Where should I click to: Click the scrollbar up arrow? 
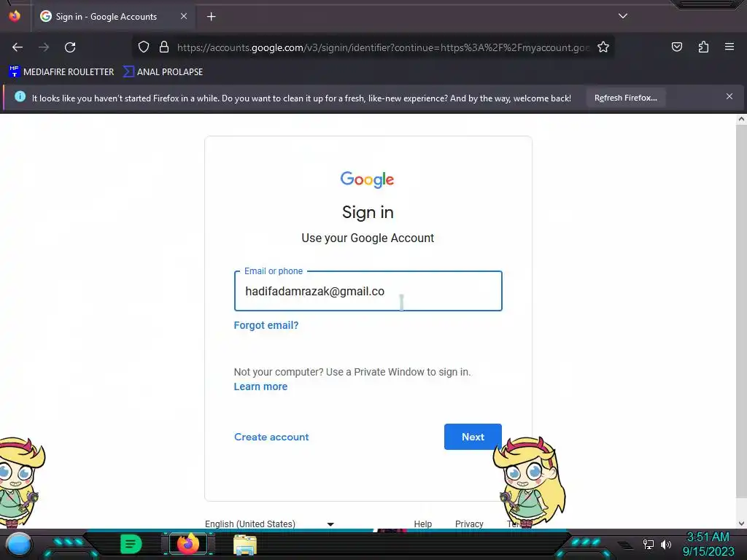741,120
